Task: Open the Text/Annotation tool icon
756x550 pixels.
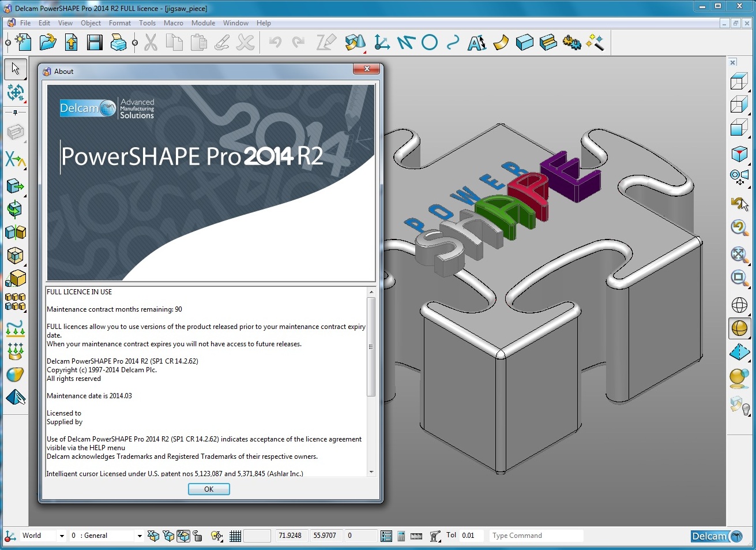Action: pos(476,43)
